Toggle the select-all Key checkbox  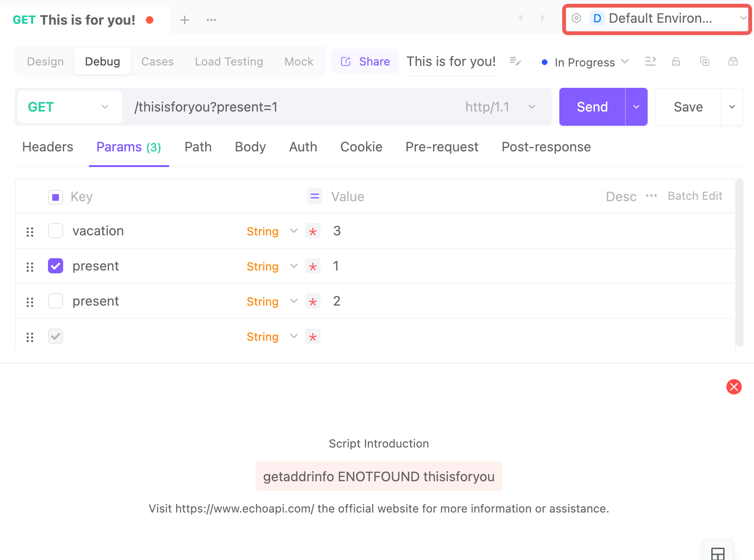click(56, 197)
